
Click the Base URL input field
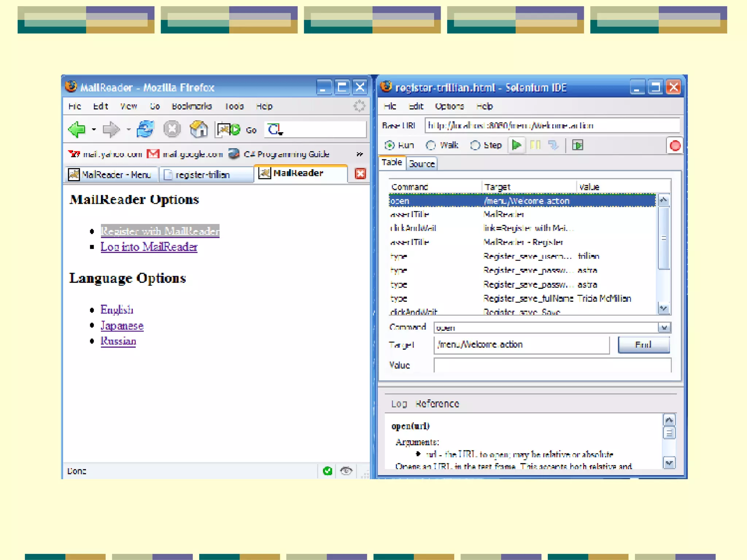[x=551, y=125]
